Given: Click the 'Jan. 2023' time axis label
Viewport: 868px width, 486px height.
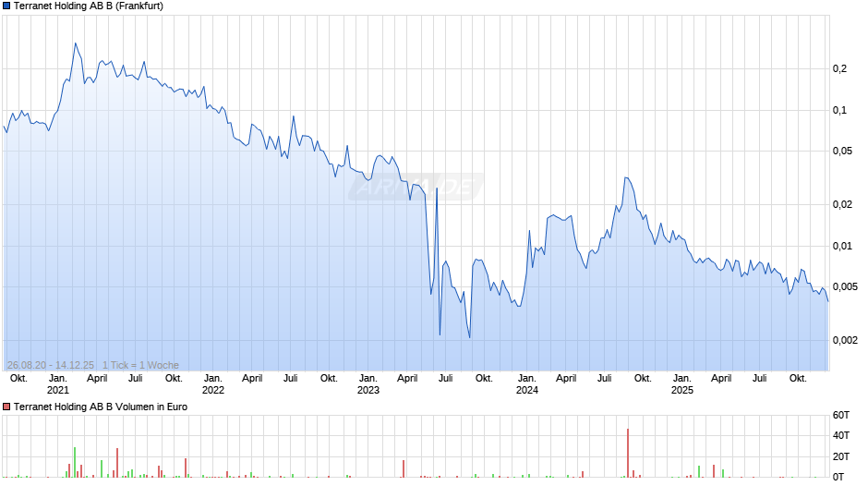Looking at the screenshot, I should tap(368, 384).
